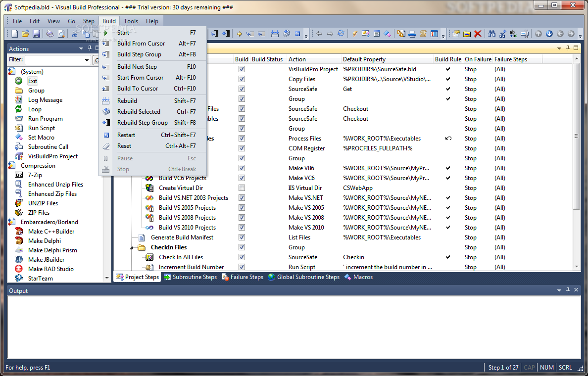Click the Refresh toolbar icon
The image size is (588, 376).
pyautogui.click(x=341, y=34)
